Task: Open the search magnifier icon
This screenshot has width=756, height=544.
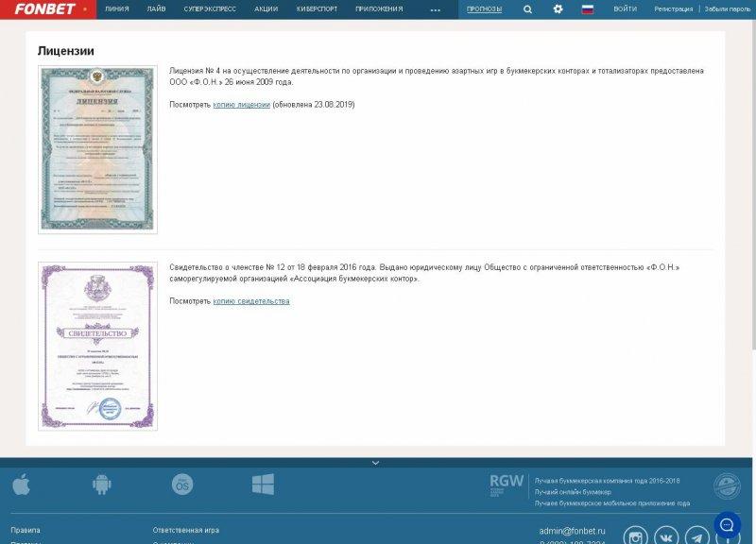Action: [527, 9]
